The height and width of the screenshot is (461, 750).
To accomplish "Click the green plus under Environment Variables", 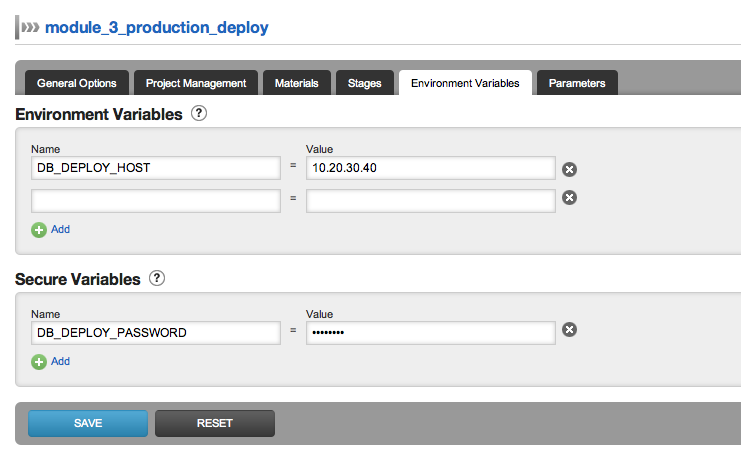I will (x=40, y=230).
